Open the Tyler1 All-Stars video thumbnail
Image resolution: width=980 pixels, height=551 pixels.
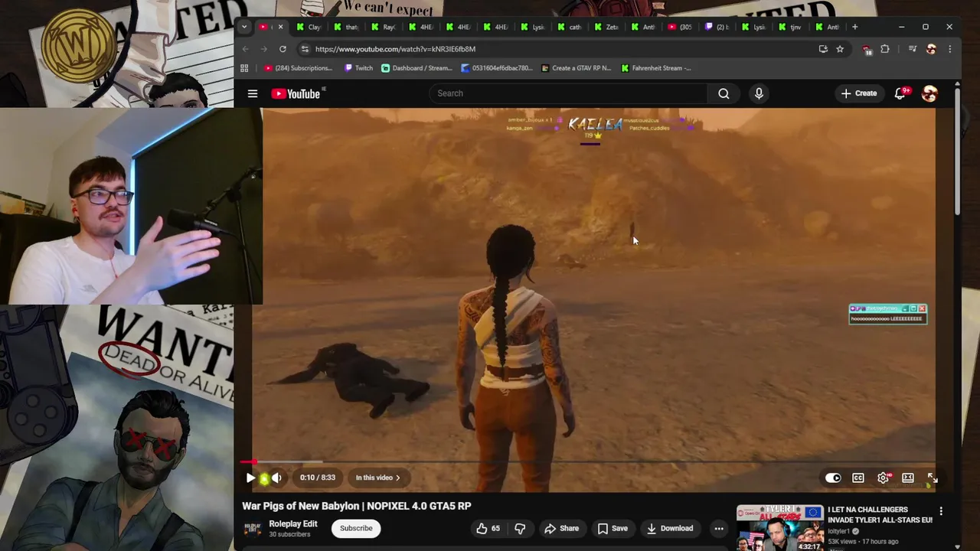click(779, 528)
